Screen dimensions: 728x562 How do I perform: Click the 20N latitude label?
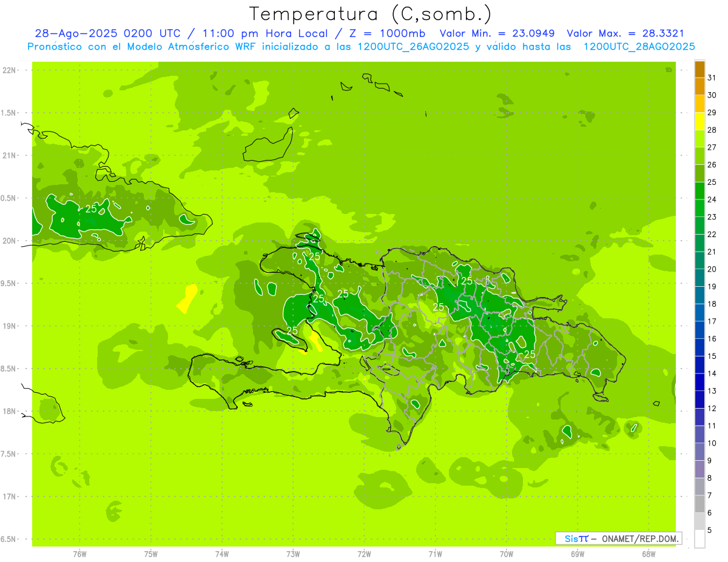point(9,241)
